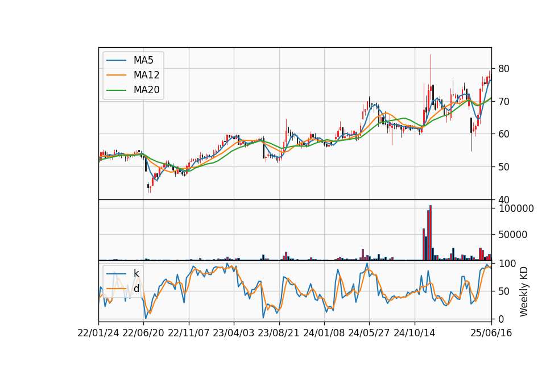Click the 25/06/16 date axis label
The image size is (546, 392).
(491, 333)
